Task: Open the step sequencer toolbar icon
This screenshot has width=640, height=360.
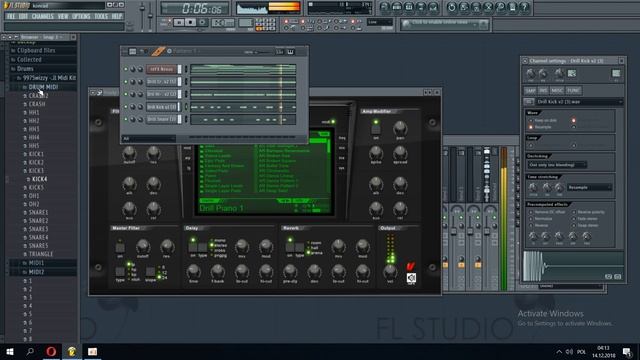Action: pos(396,7)
